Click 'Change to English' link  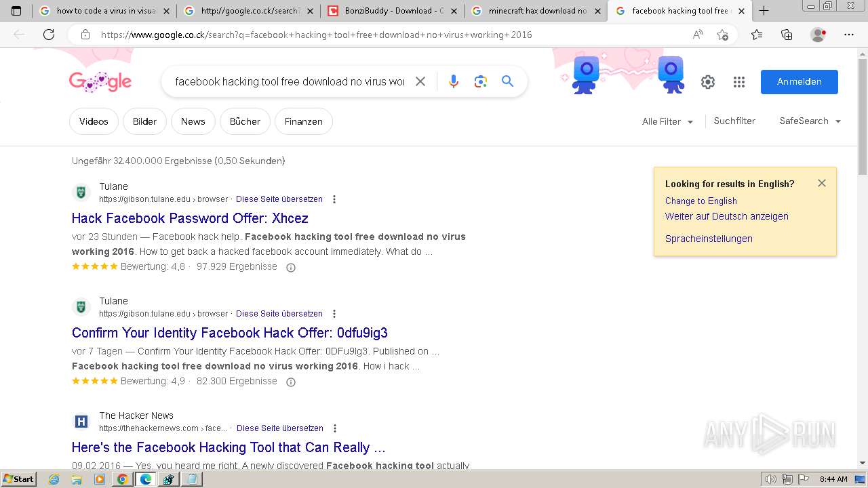(x=701, y=201)
